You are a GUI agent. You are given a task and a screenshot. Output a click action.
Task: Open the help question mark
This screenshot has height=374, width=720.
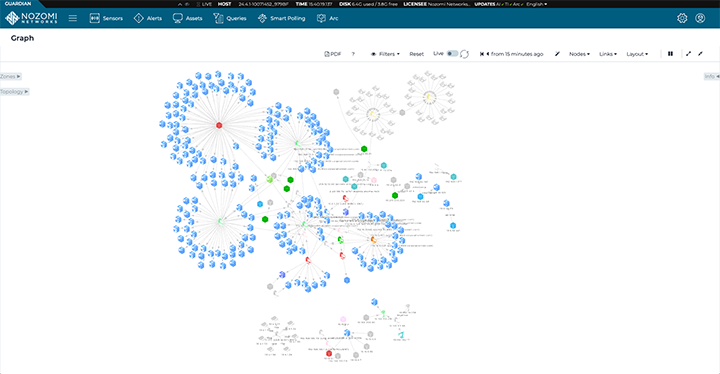click(x=353, y=54)
